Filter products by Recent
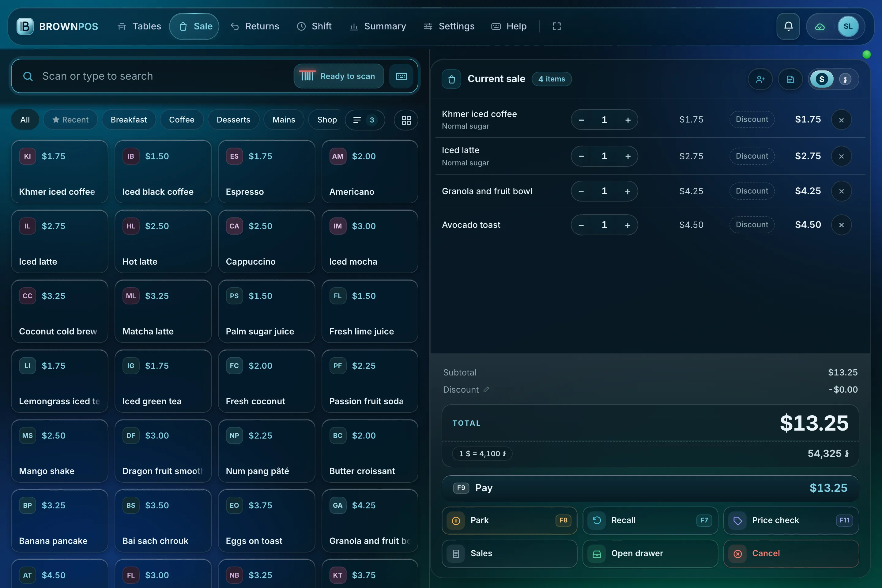This screenshot has height=588, width=882. point(70,120)
